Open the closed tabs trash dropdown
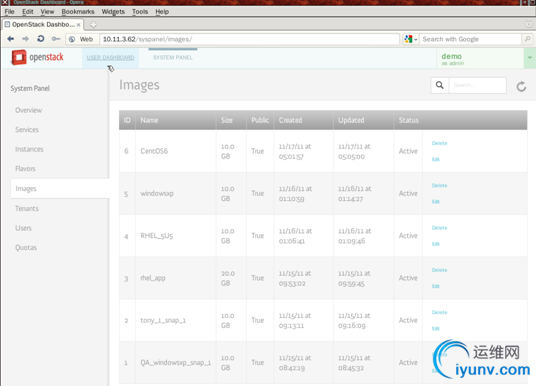This screenshot has width=536, height=386. click(528, 25)
